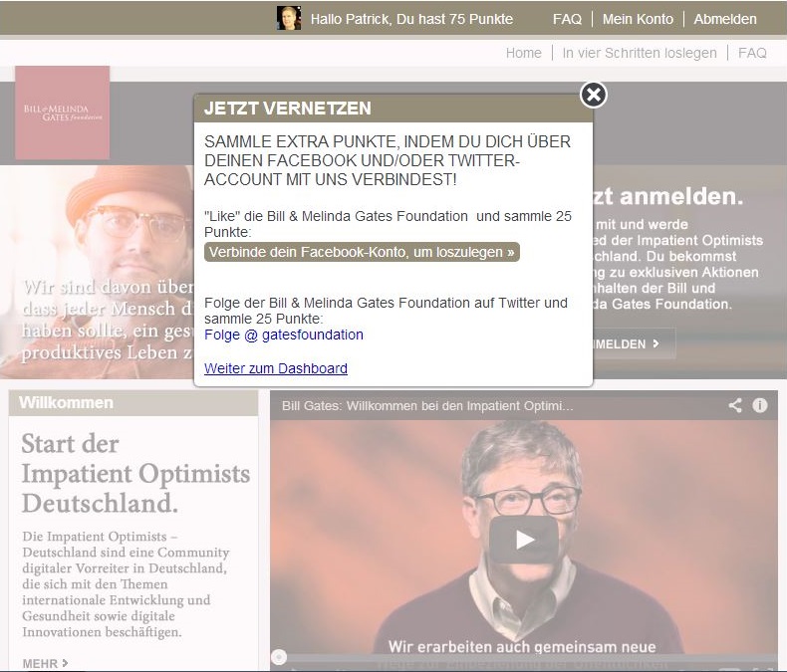Image resolution: width=787 pixels, height=672 pixels.
Task: Click hero image of man with hat
Action: [x=97, y=272]
